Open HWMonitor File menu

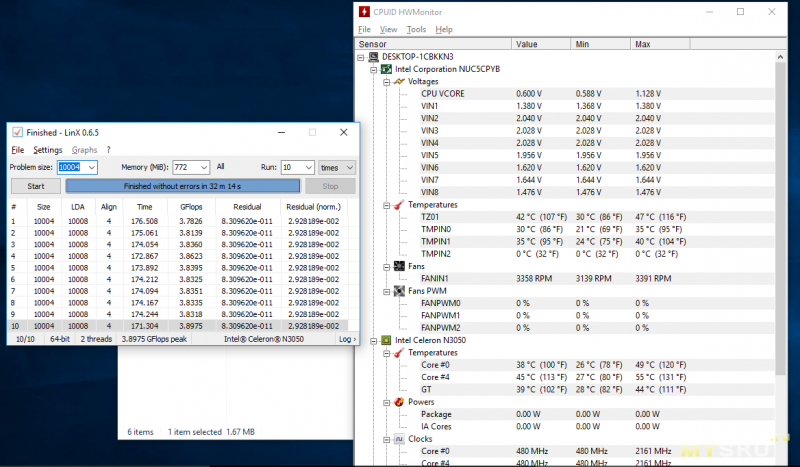click(364, 30)
